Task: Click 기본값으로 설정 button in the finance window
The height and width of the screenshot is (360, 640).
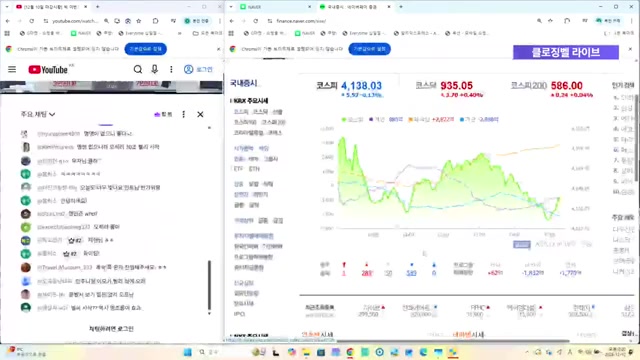Action: [369, 49]
